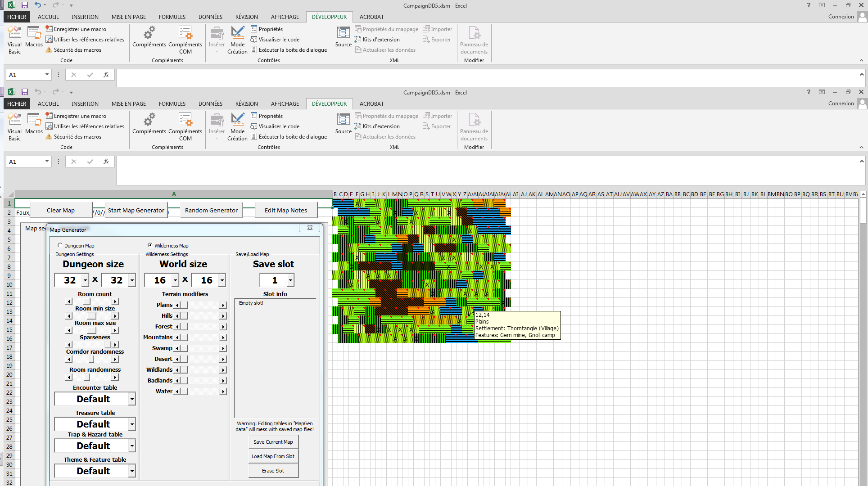This screenshot has height=486, width=868.
Task: Expand the Theme & Feature table dropdown
Action: [x=132, y=471]
